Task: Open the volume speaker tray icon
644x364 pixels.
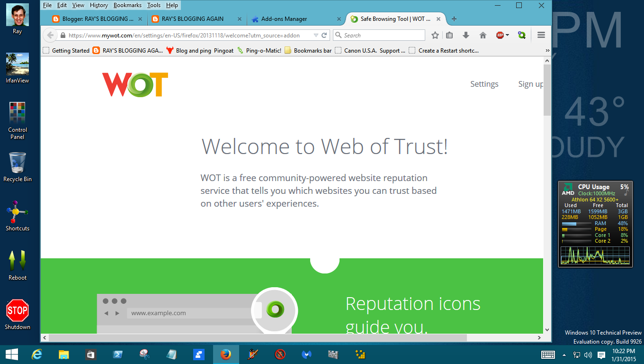Action: 588,355
